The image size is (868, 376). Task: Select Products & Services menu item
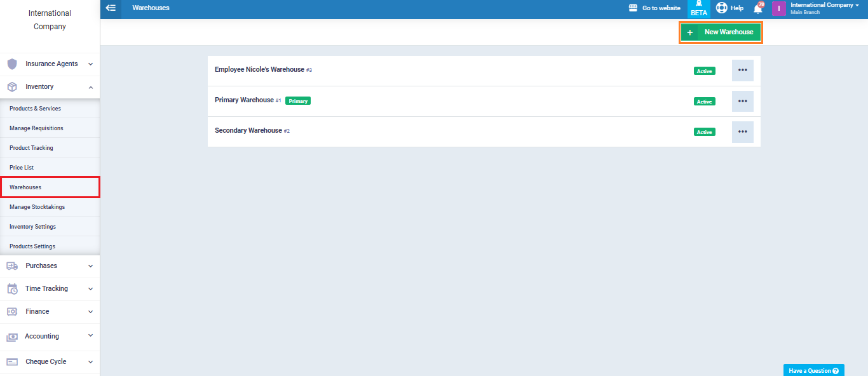[35, 109]
